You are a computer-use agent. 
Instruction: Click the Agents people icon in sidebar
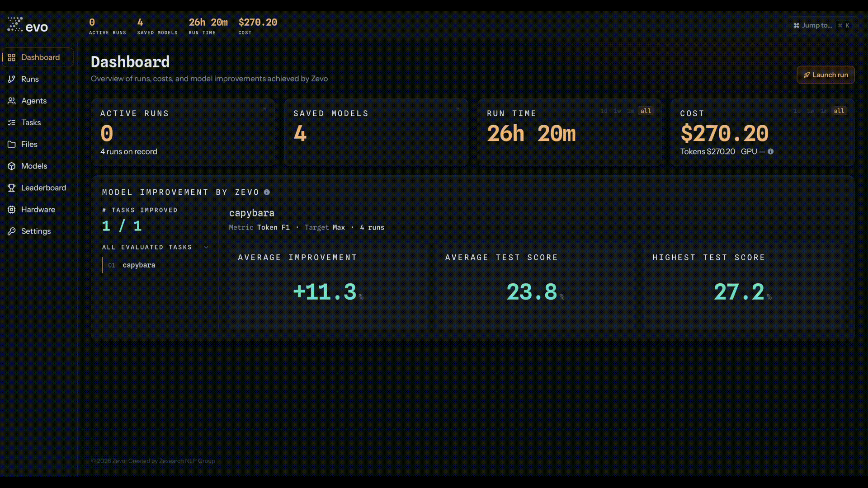tap(12, 101)
